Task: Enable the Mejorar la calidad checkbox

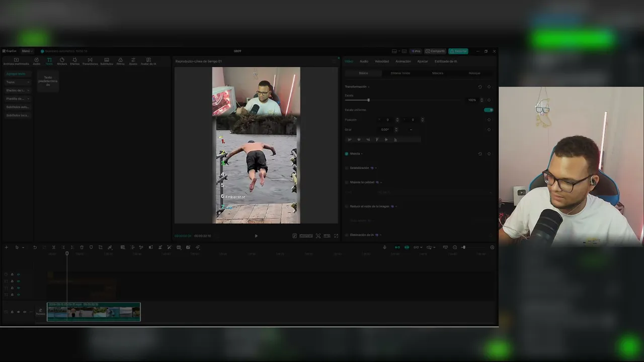Action: (347, 182)
